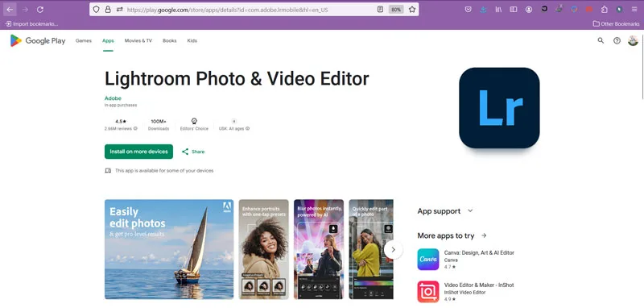Viewport: 644px width, 308px height.
Task: Click the Google Play logo
Action: (x=38, y=40)
